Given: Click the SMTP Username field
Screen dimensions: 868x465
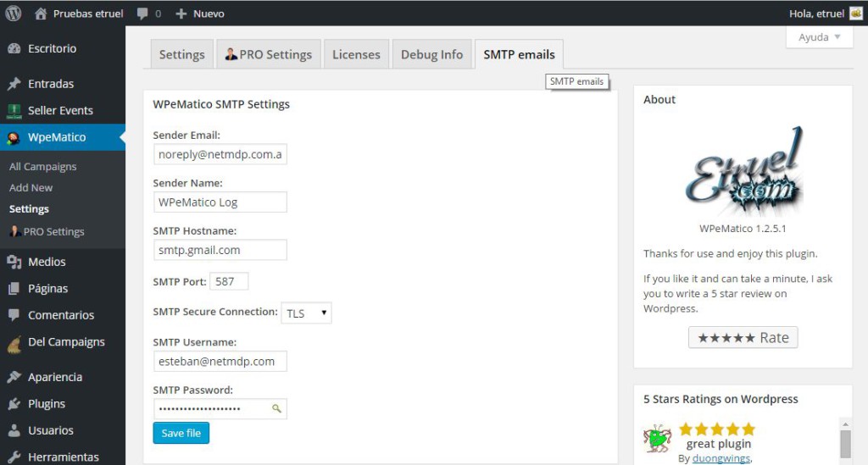Looking at the screenshot, I should tap(220, 361).
